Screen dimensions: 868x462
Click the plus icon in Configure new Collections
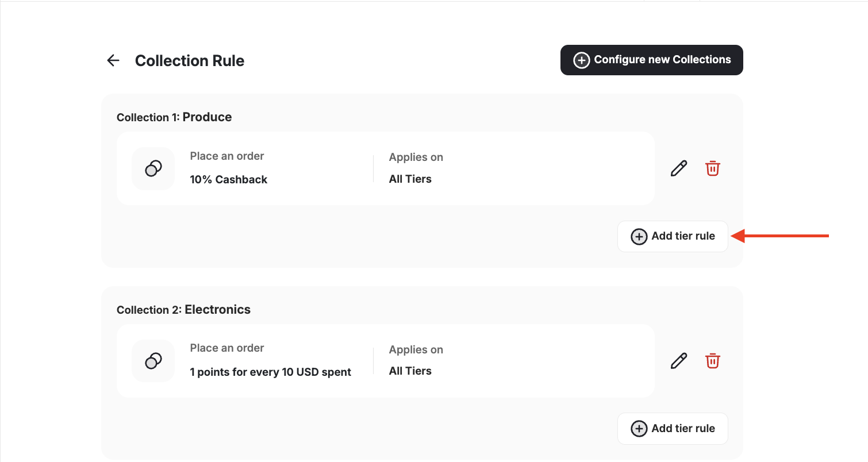tap(582, 60)
